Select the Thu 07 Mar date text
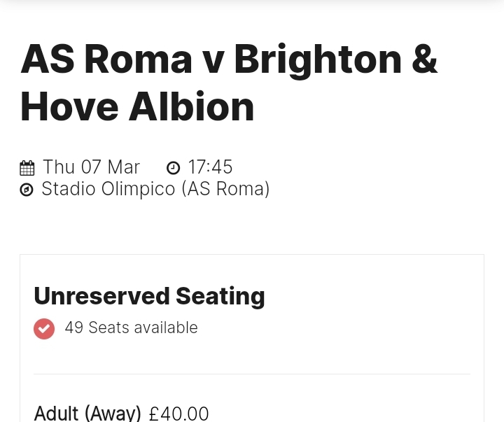The height and width of the screenshot is (422, 504). [x=91, y=167]
